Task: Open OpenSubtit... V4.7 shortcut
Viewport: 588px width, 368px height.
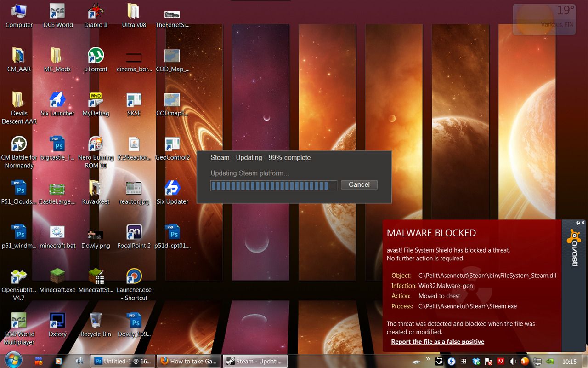Action: coord(19,285)
